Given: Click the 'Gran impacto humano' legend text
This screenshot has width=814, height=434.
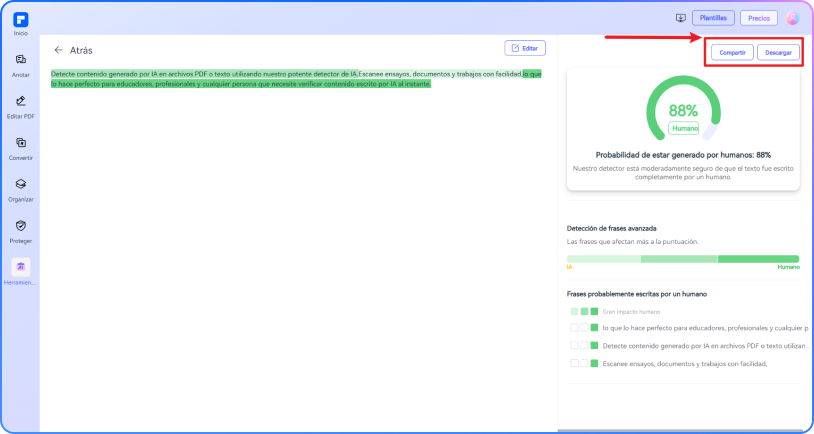Looking at the screenshot, I should point(631,312).
